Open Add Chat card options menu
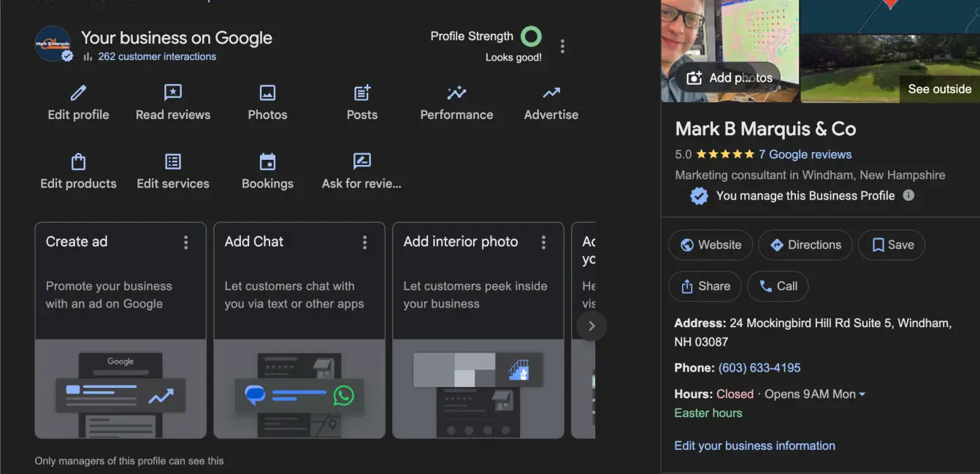The width and height of the screenshot is (980, 474). pyautogui.click(x=365, y=242)
